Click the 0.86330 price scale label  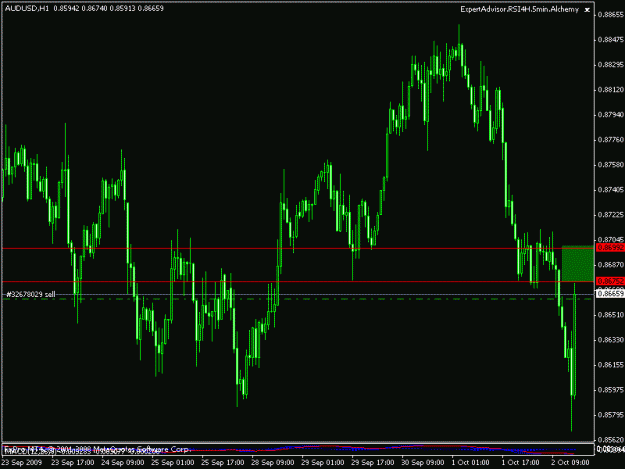[x=611, y=340]
